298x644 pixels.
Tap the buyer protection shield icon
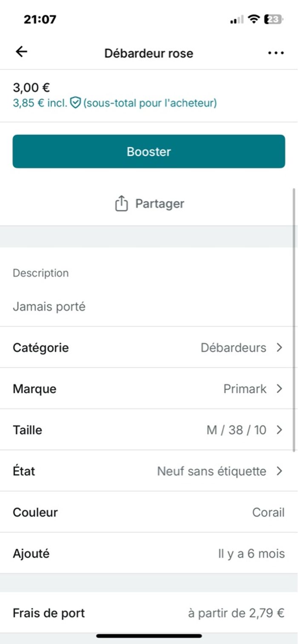click(x=75, y=103)
